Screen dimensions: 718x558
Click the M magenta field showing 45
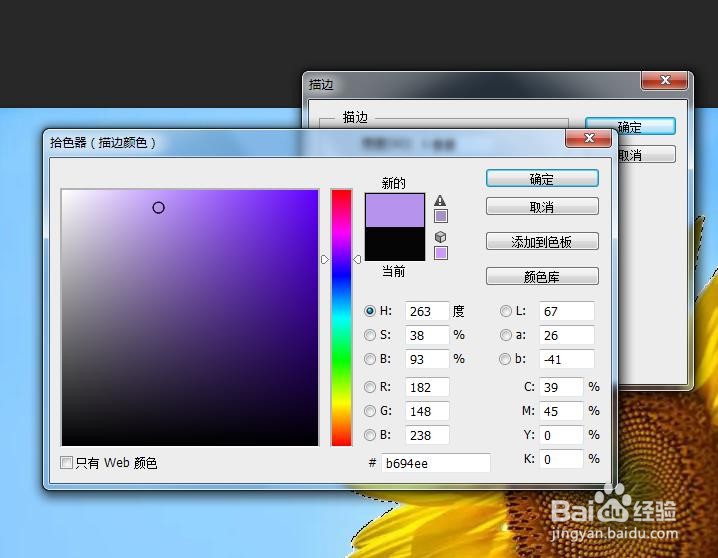561,411
